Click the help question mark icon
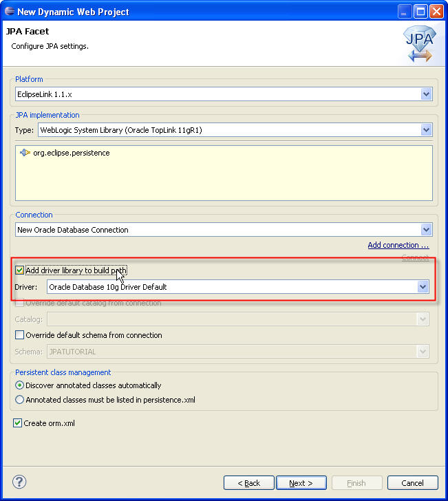 pos(19,482)
